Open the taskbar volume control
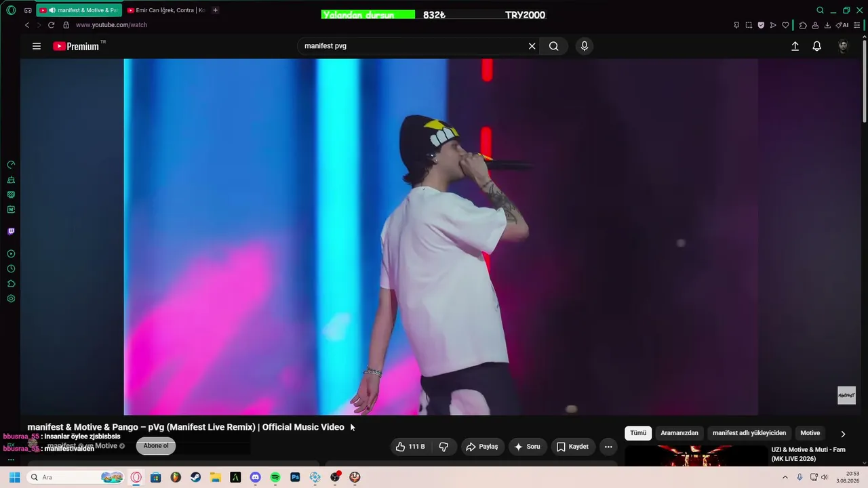The width and height of the screenshot is (868, 488). (x=825, y=477)
